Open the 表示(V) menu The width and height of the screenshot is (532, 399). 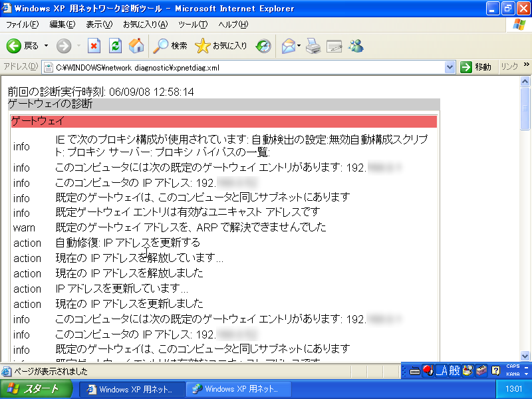pyautogui.click(x=99, y=25)
